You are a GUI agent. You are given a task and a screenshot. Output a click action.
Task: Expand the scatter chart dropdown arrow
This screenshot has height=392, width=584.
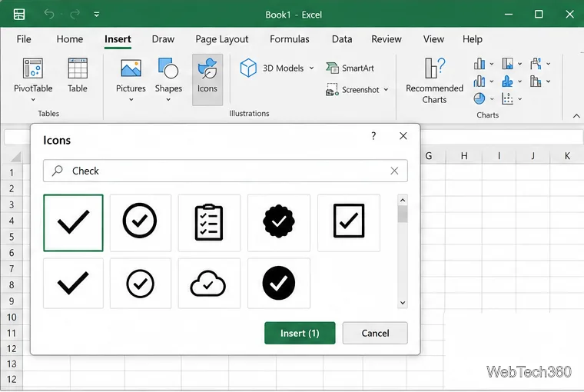520,98
